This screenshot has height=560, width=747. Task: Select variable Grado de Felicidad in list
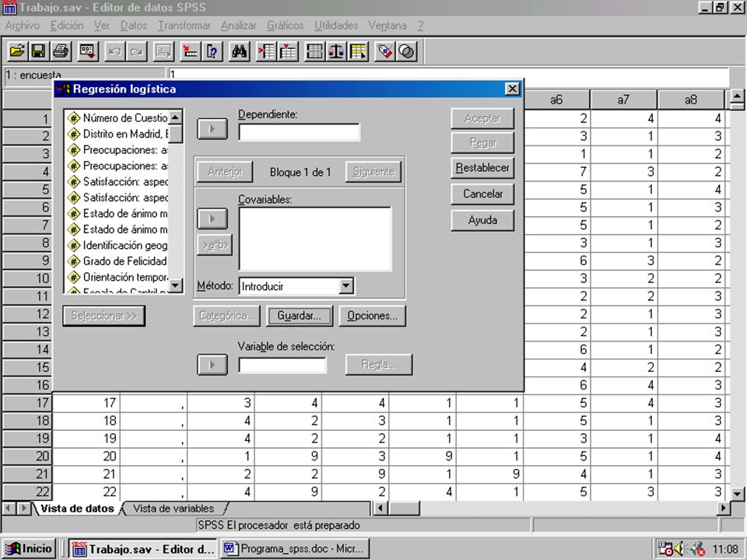coord(118,261)
